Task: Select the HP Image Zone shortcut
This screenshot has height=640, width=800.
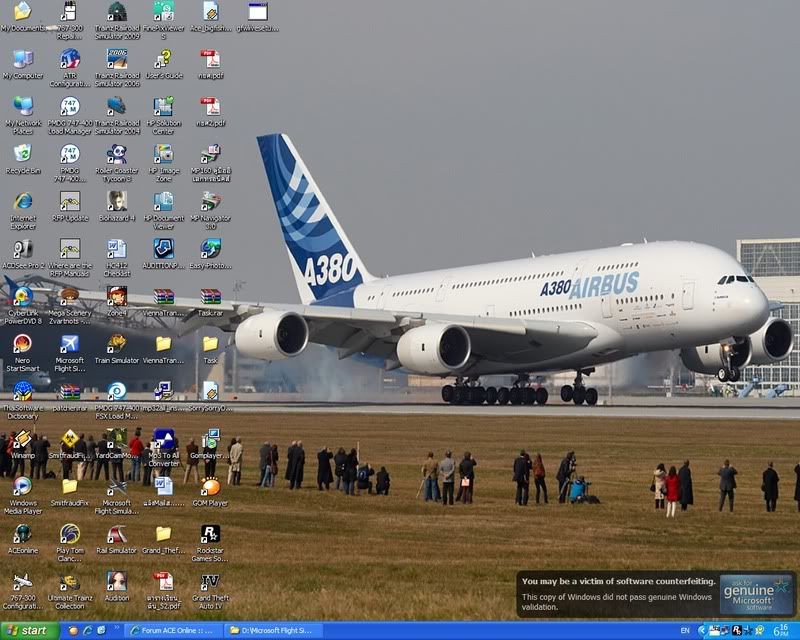Action: click(x=164, y=163)
